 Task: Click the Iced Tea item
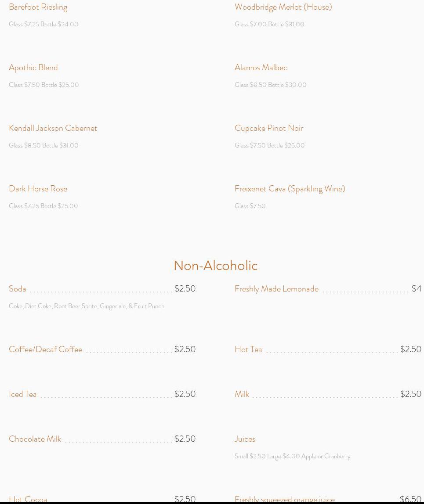click(x=22, y=394)
